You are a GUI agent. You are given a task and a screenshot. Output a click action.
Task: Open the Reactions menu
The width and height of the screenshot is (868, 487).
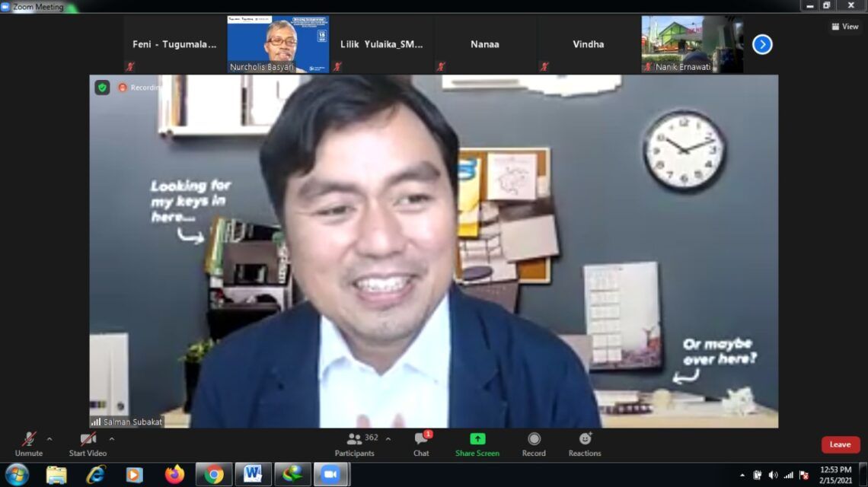click(x=585, y=444)
